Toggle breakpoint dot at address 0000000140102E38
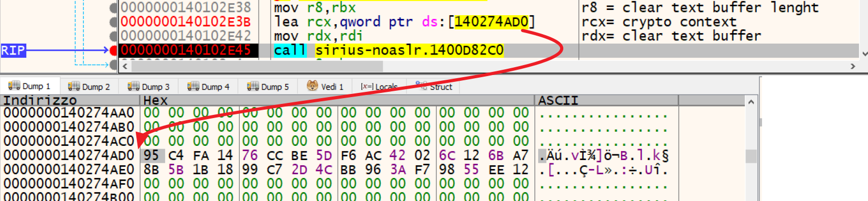868x201 pixels. pos(113,8)
